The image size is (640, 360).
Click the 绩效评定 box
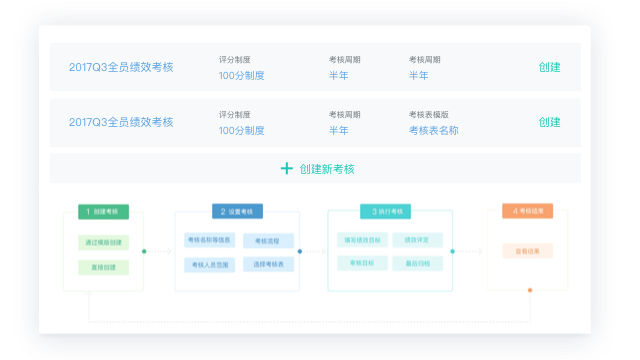click(x=417, y=240)
